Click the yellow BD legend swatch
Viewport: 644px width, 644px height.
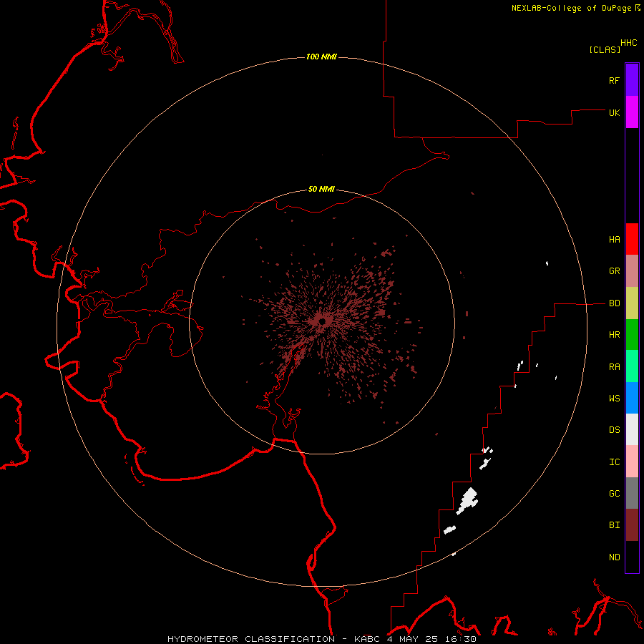point(632,303)
